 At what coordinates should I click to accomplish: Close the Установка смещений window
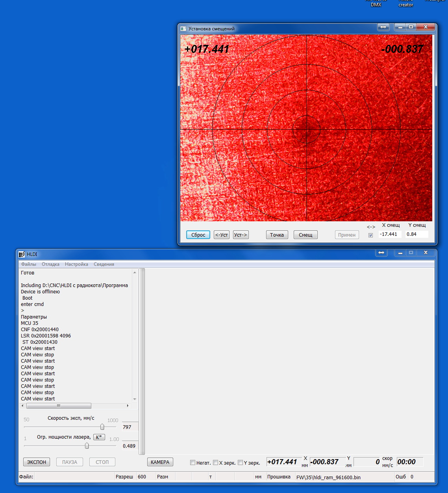426,27
